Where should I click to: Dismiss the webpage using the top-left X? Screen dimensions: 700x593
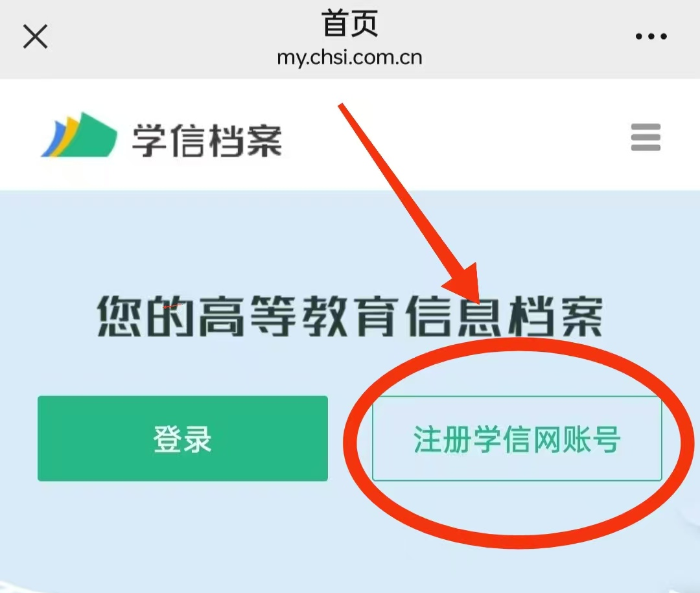pos(35,36)
